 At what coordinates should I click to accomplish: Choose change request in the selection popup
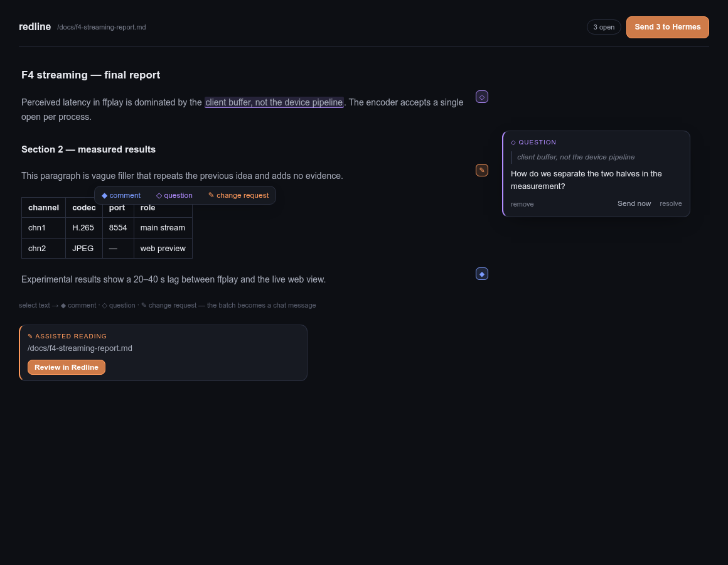238,195
